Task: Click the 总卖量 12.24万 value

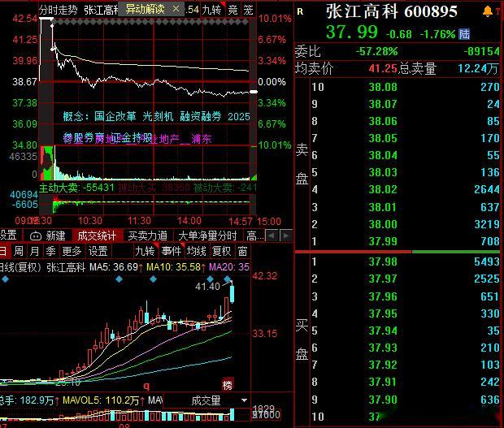Action: click(x=478, y=68)
